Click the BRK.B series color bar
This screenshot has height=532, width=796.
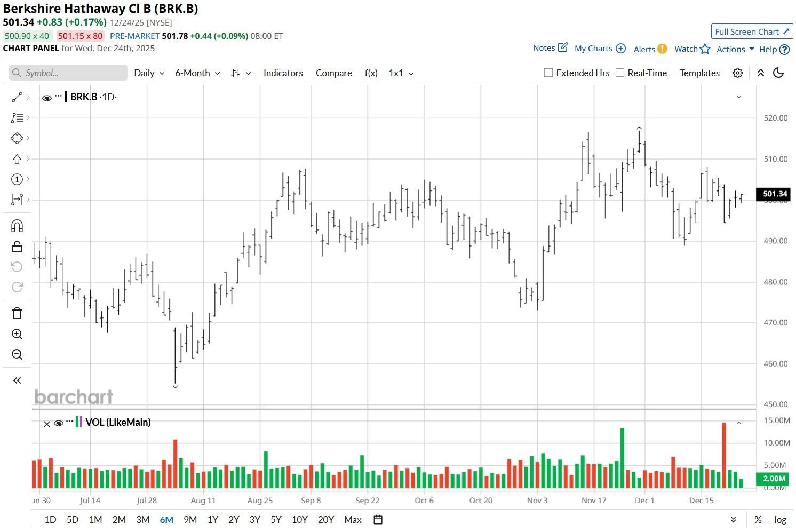click(x=66, y=97)
